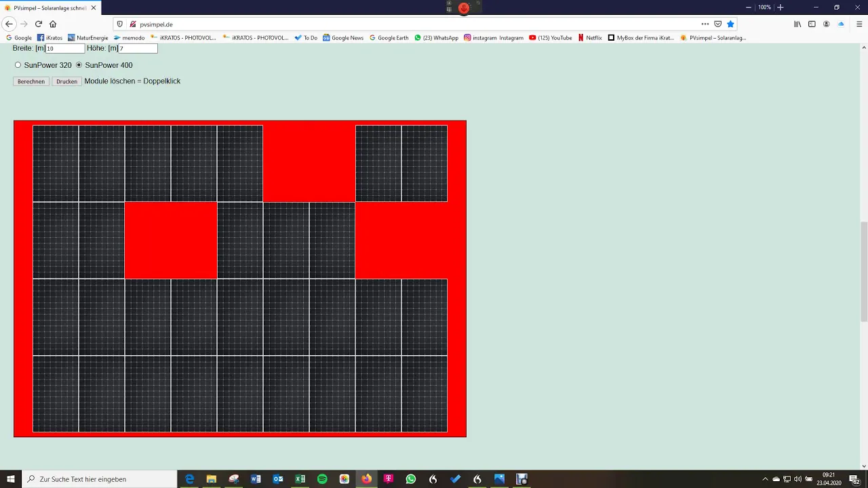Open Outlook from the taskbar
Image resolution: width=868 pixels, height=488 pixels.
point(278,479)
